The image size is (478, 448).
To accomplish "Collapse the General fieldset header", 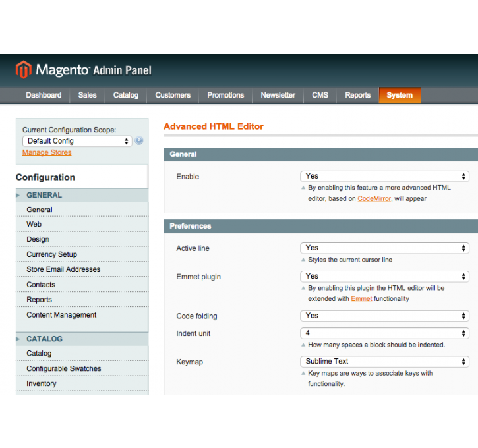I will coord(320,154).
